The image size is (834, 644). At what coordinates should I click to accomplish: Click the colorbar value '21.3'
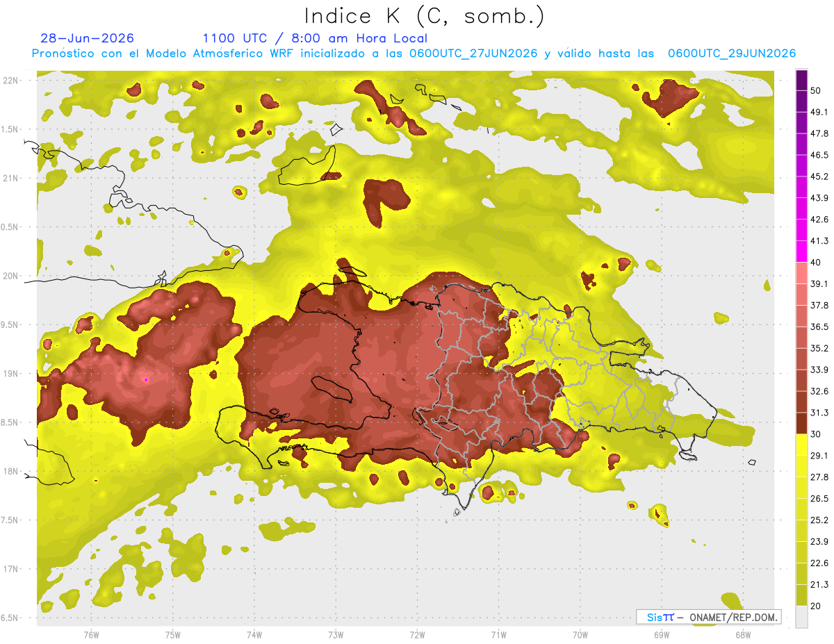(x=819, y=584)
